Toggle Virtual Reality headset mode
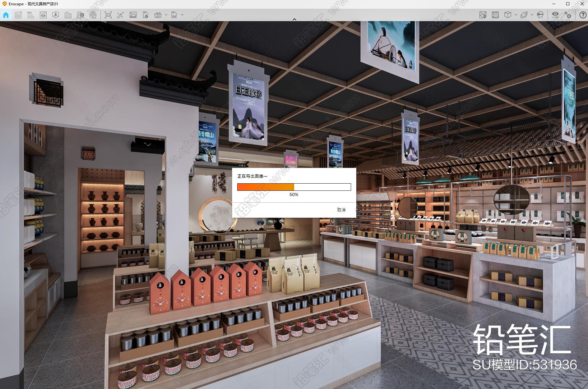 (x=540, y=15)
